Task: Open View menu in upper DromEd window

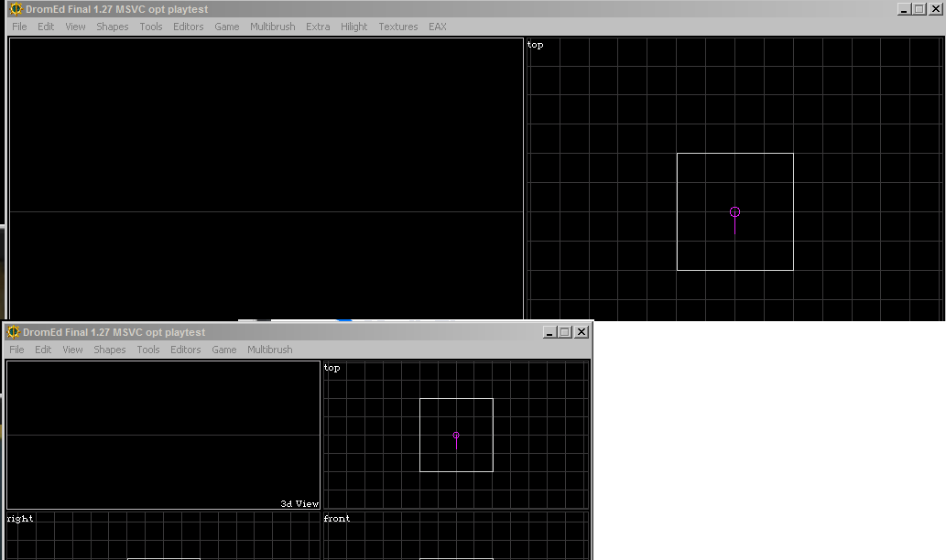Action: 75,27
